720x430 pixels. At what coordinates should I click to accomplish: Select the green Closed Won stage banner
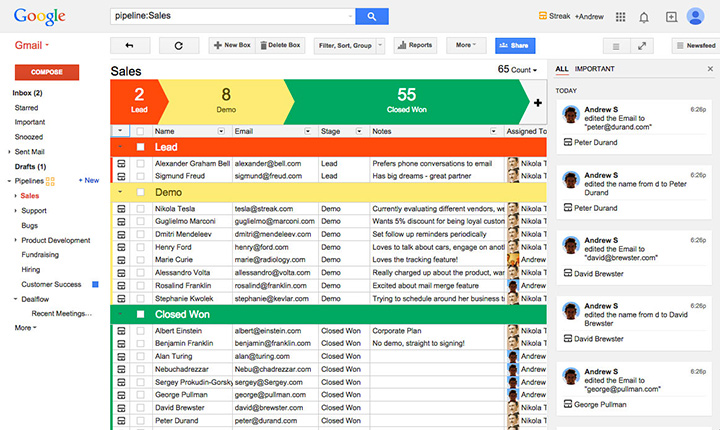click(406, 102)
